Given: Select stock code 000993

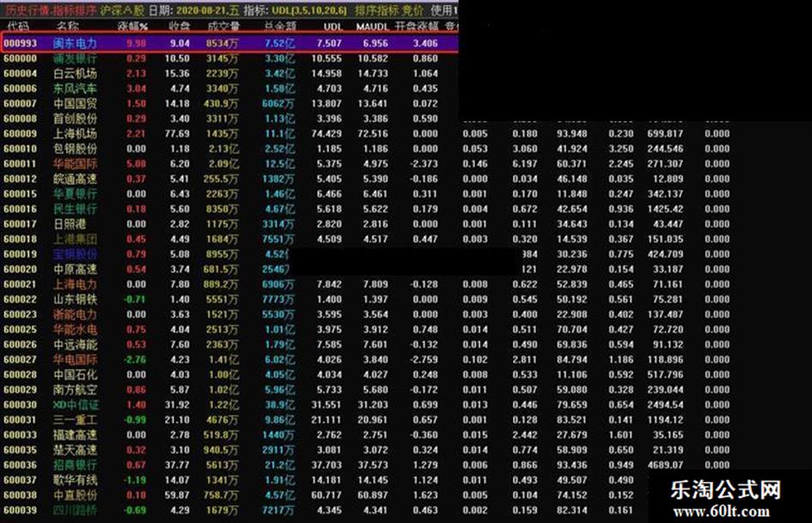Looking at the screenshot, I should click(20, 44).
